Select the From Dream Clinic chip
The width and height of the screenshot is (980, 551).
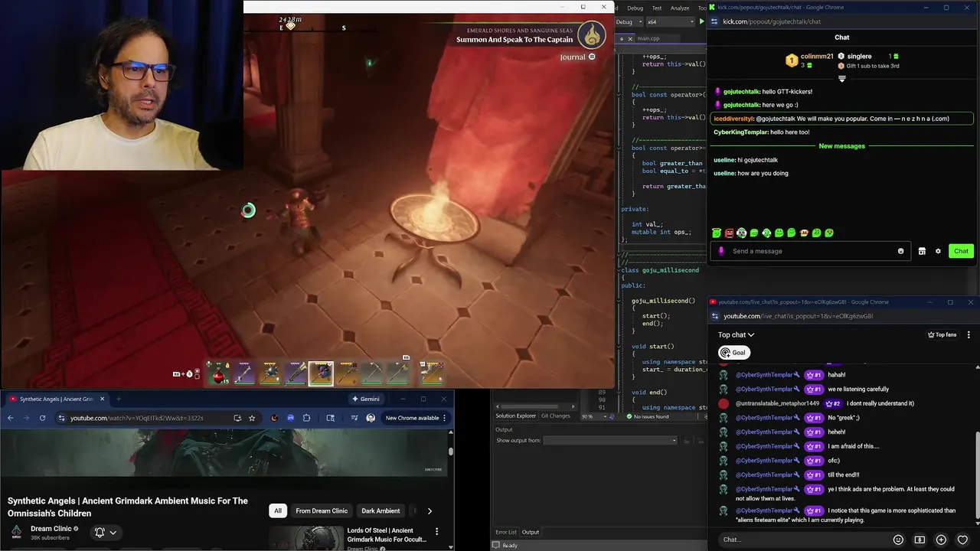coord(322,510)
